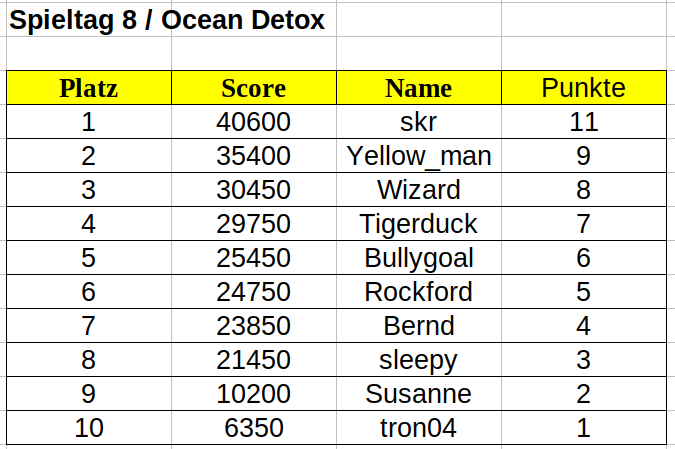Click the yellow 'Name' header cell
Image resolution: width=675 pixels, height=449 pixels.
(418, 88)
